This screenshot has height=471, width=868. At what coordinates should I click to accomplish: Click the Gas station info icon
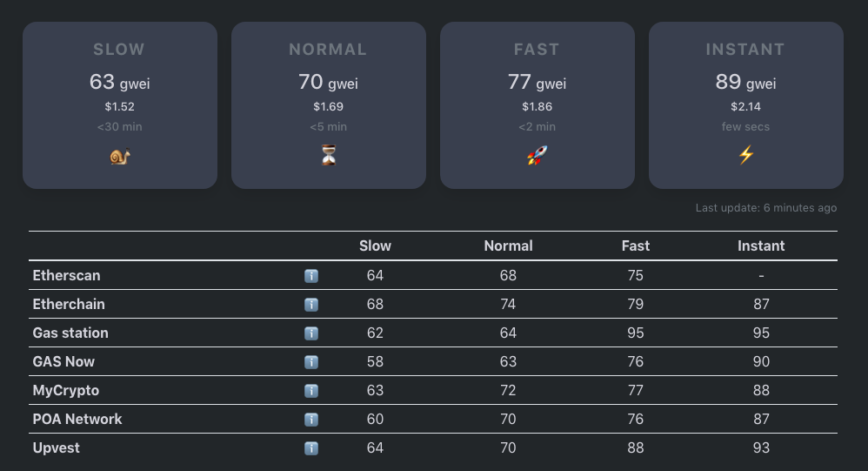pos(311,333)
